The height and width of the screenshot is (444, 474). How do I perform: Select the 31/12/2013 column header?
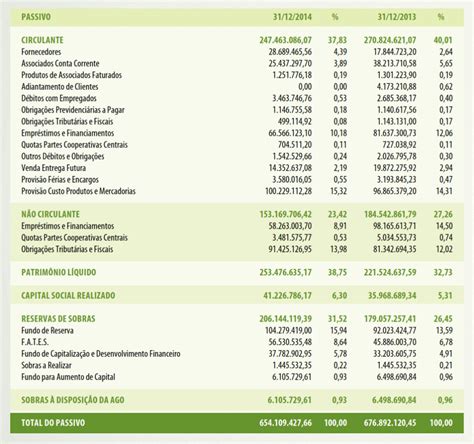(396, 17)
